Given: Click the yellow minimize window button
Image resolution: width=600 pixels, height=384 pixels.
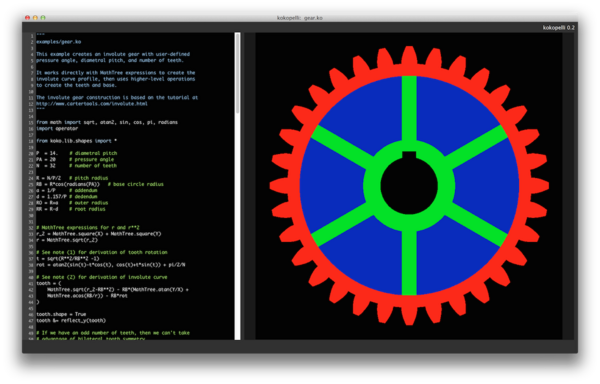Looking at the screenshot, I should [35, 18].
